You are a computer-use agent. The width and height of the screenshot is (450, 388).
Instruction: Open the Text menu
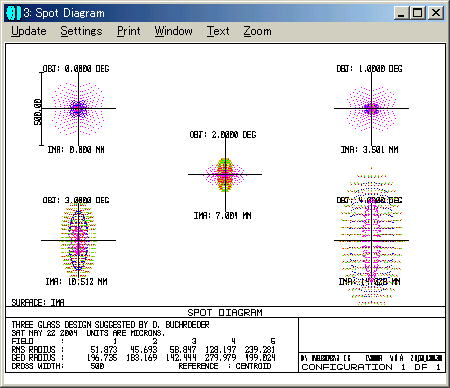pos(218,31)
